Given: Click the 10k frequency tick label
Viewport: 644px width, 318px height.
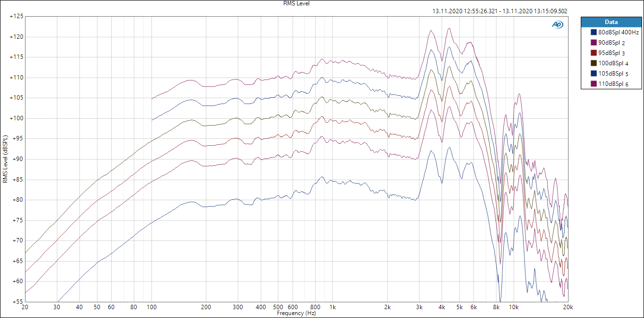Looking at the screenshot, I should (514, 307).
